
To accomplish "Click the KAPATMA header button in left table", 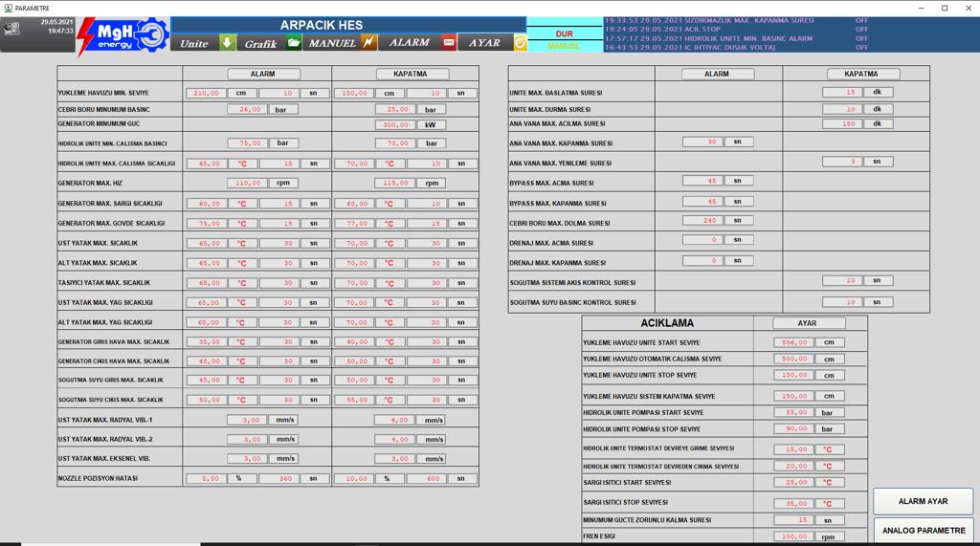I will pyautogui.click(x=410, y=74).
